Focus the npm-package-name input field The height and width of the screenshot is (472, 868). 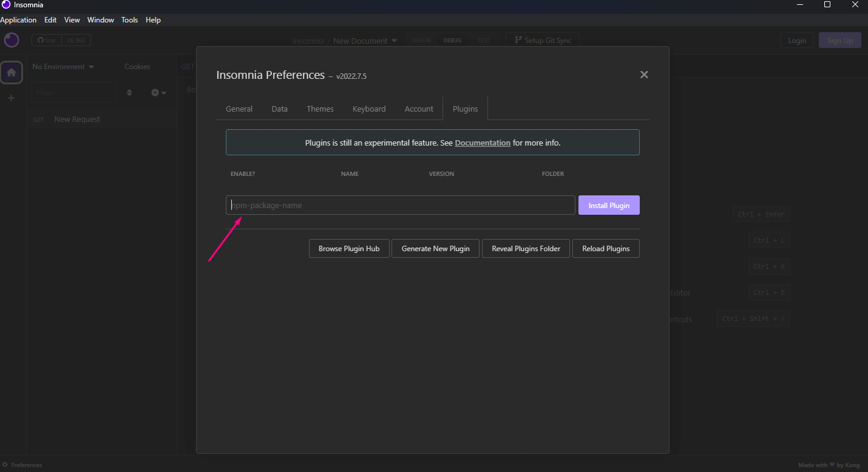[x=401, y=205]
